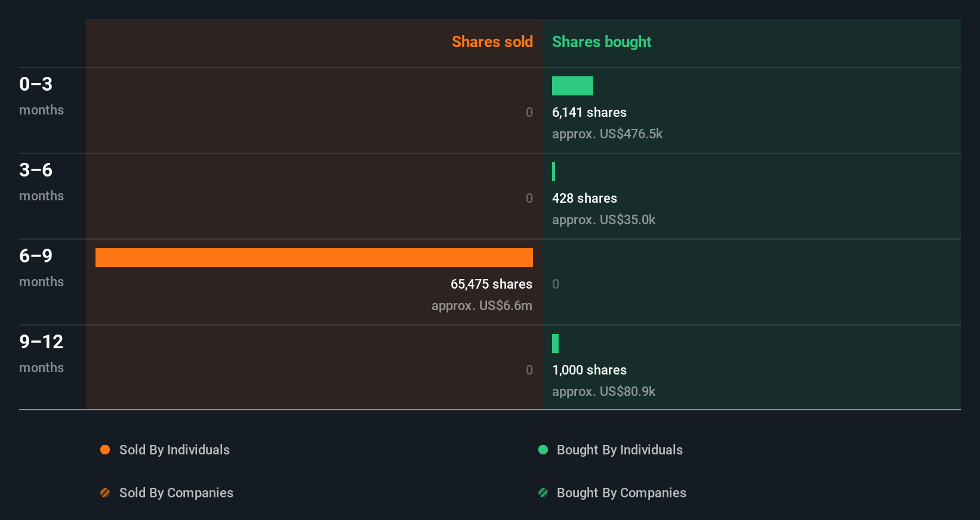Click the zero sold value in 0–3 months row

click(x=529, y=113)
